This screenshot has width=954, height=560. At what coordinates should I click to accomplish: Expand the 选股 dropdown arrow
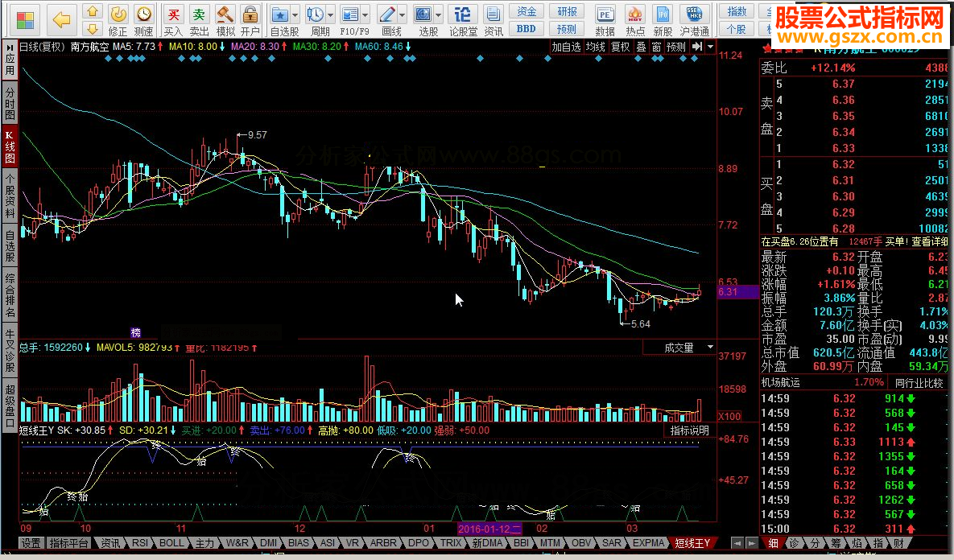[438, 14]
